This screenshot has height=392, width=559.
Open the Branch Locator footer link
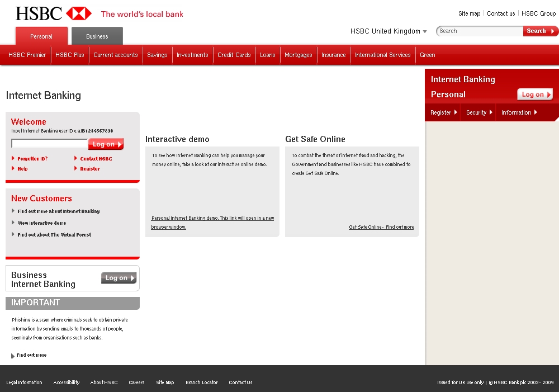[202, 382]
